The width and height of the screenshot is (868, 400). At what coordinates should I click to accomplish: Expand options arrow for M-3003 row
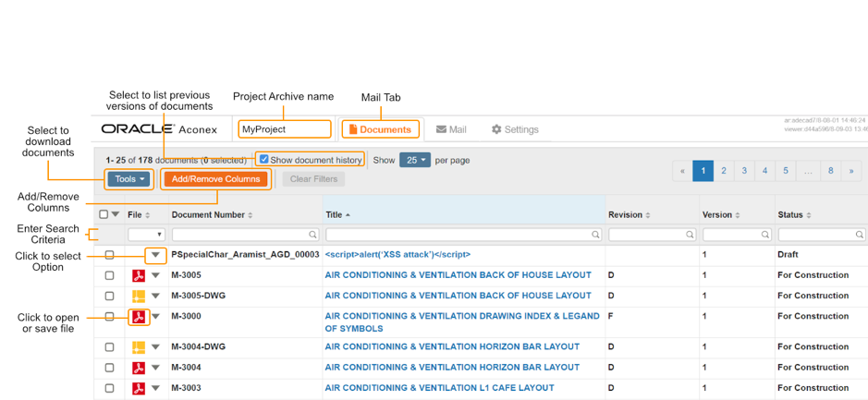pos(155,388)
